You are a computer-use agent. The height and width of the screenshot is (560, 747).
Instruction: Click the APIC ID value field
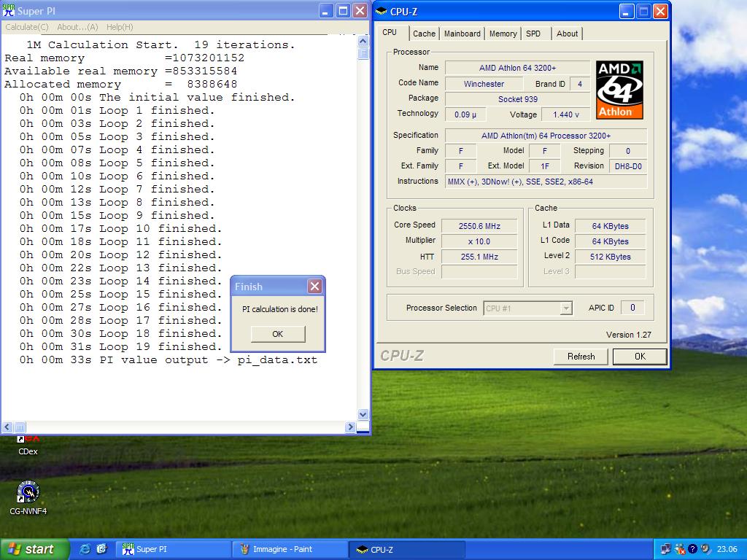[632, 308]
